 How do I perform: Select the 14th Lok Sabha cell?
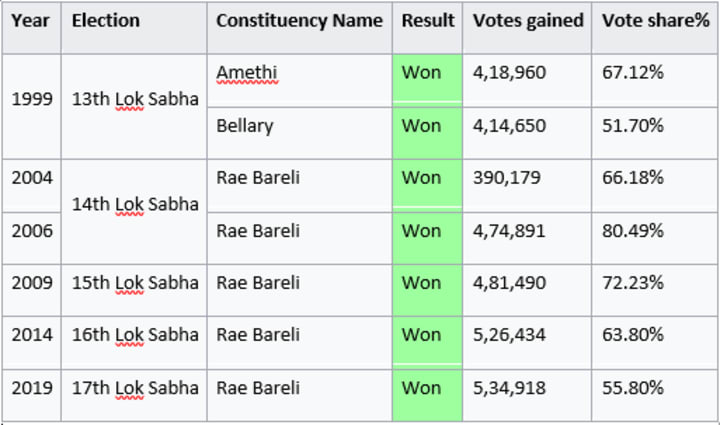pos(135,204)
